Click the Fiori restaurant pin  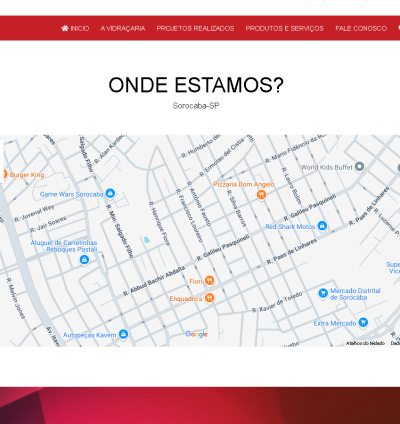(x=209, y=281)
